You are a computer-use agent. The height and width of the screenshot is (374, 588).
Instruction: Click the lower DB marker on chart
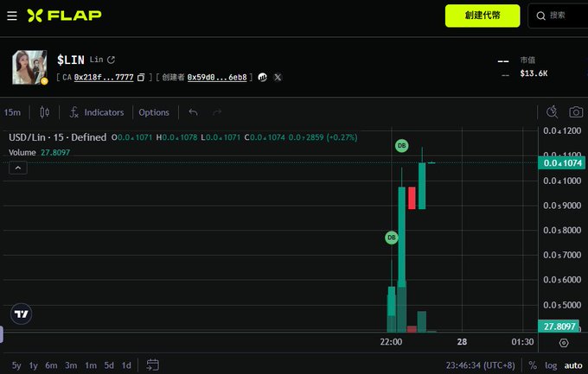pos(392,238)
